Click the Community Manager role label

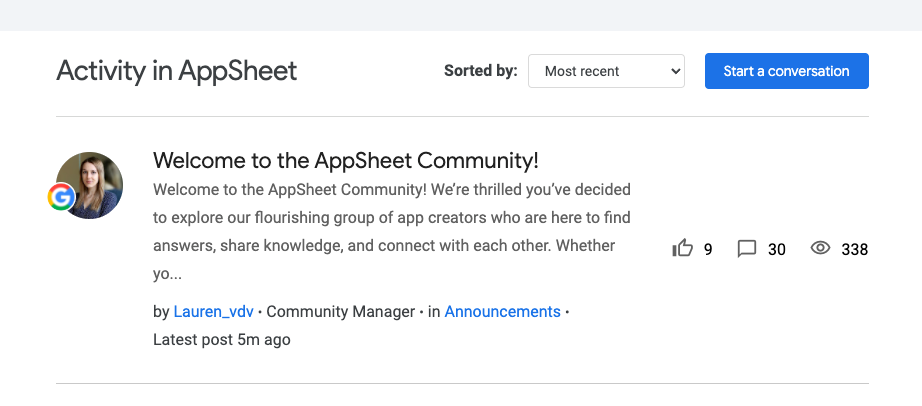[340, 312]
